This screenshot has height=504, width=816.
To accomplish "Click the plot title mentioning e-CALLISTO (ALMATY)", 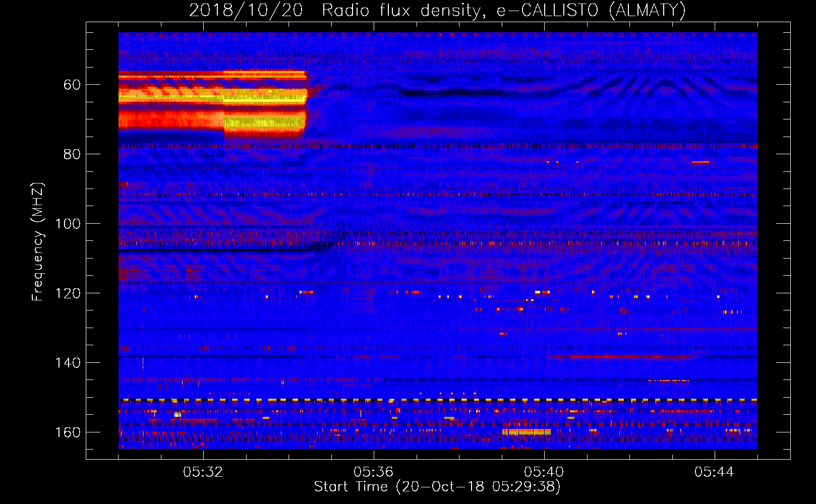I will pos(437,10).
